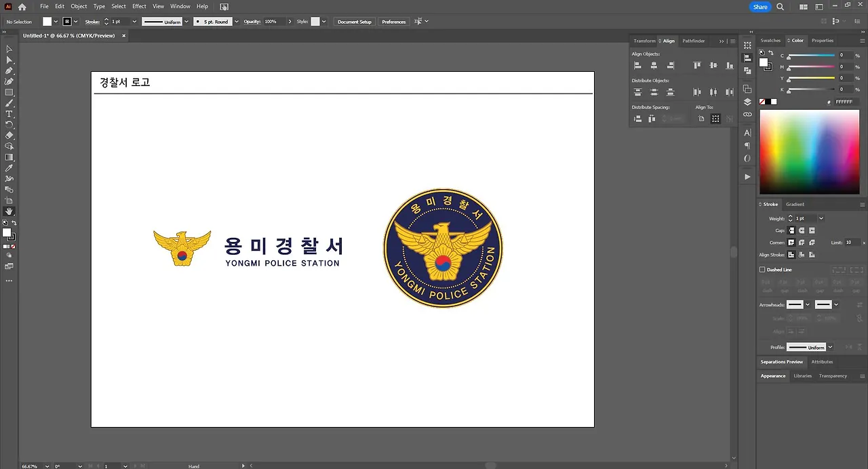This screenshot has height=469, width=868.
Task: Open Edit Toolbar three-dots button
Action: [9, 280]
